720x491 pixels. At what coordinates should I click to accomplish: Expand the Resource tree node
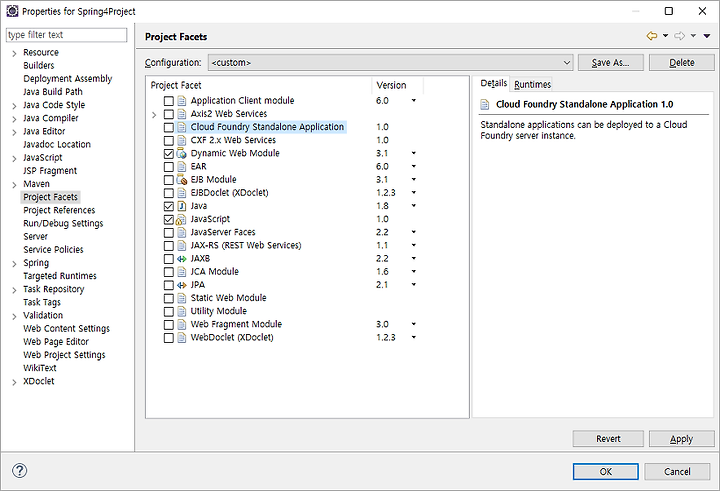(14, 53)
